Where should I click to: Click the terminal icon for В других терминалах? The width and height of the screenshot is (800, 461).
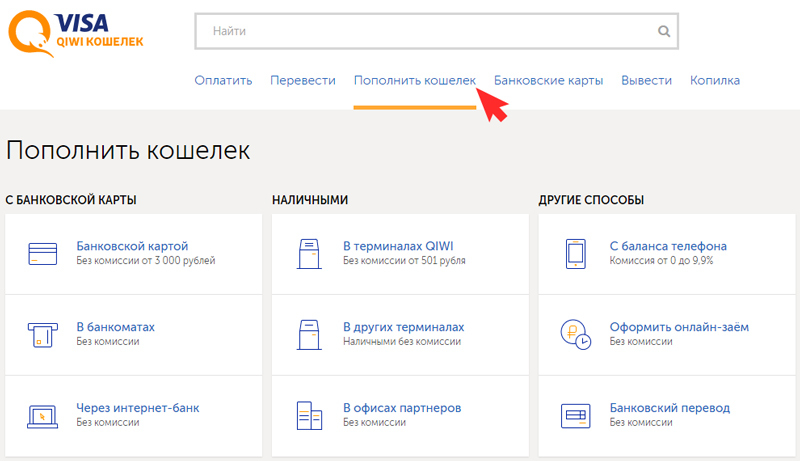pyautogui.click(x=309, y=334)
